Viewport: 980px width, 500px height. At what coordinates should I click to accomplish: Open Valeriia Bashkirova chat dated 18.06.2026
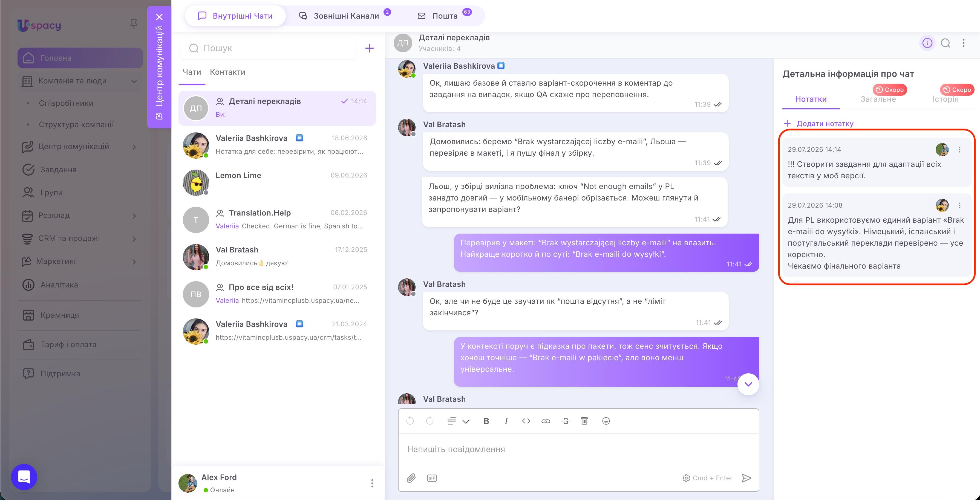click(277, 145)
